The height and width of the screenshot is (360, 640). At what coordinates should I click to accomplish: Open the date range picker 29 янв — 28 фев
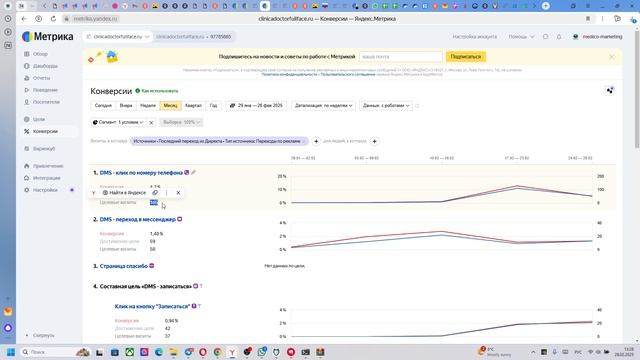(x=256, y=105)
